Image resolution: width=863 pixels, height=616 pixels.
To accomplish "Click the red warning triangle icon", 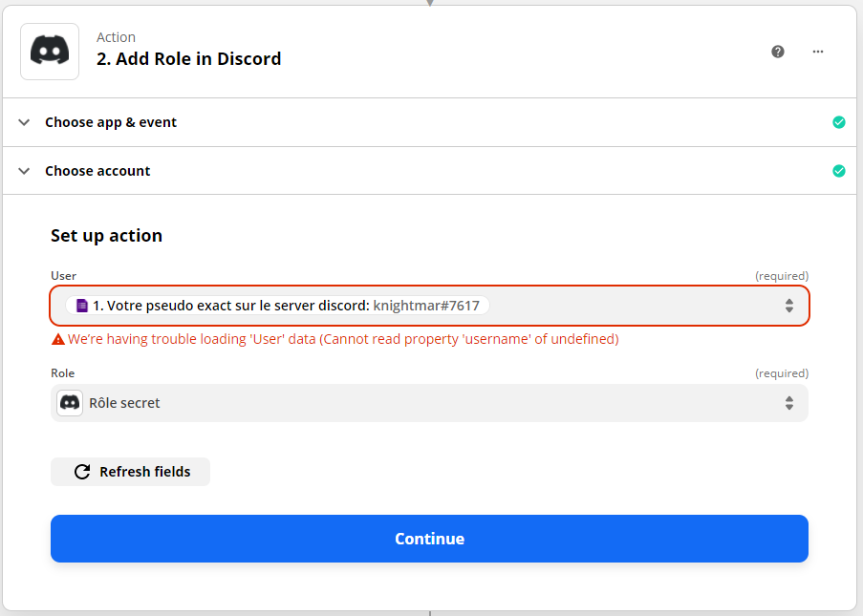I will point(57,339).
